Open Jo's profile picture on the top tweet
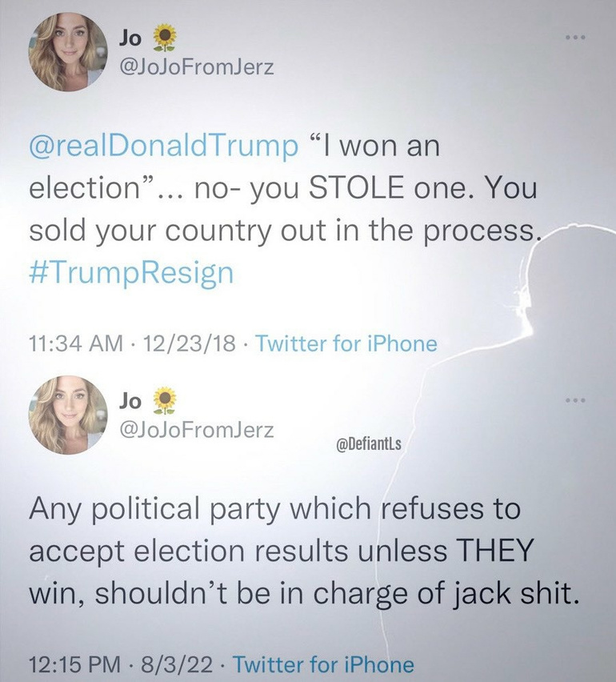Image resolution: width=616 pixels, height=682 pixels. click(68, 51)
